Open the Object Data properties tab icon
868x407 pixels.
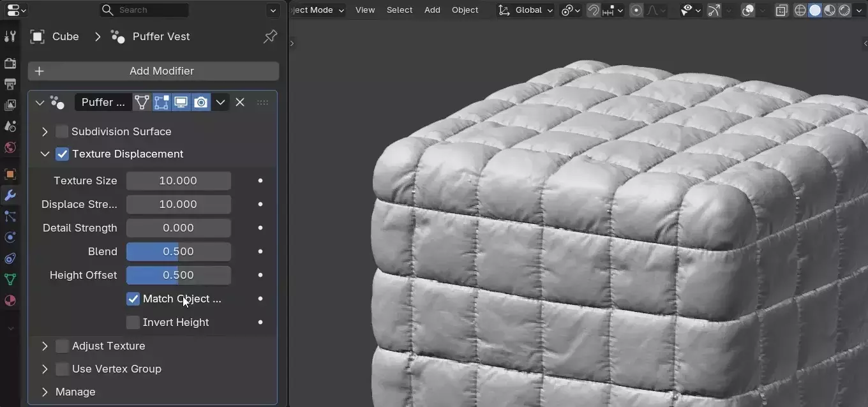pos(10,279)
